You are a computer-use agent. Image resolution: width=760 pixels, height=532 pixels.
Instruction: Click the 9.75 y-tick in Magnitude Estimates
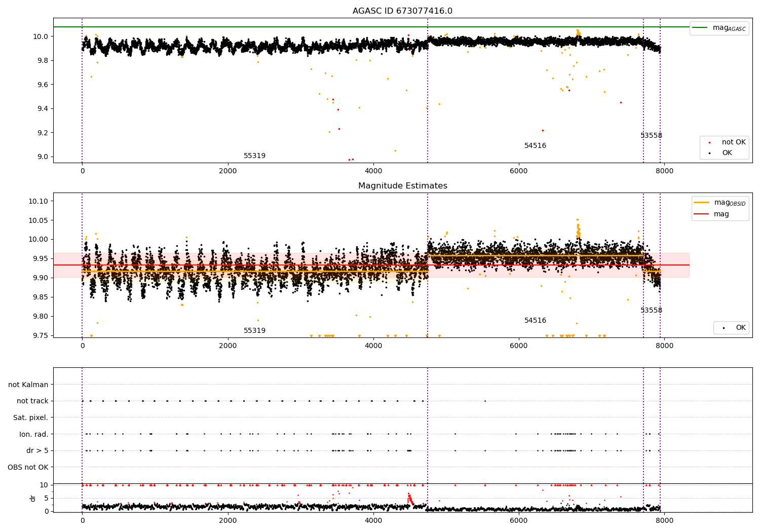tap(41, 335)
